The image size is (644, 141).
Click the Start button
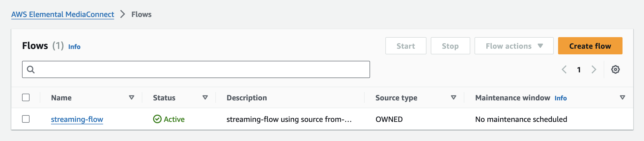tap(406, 46)
